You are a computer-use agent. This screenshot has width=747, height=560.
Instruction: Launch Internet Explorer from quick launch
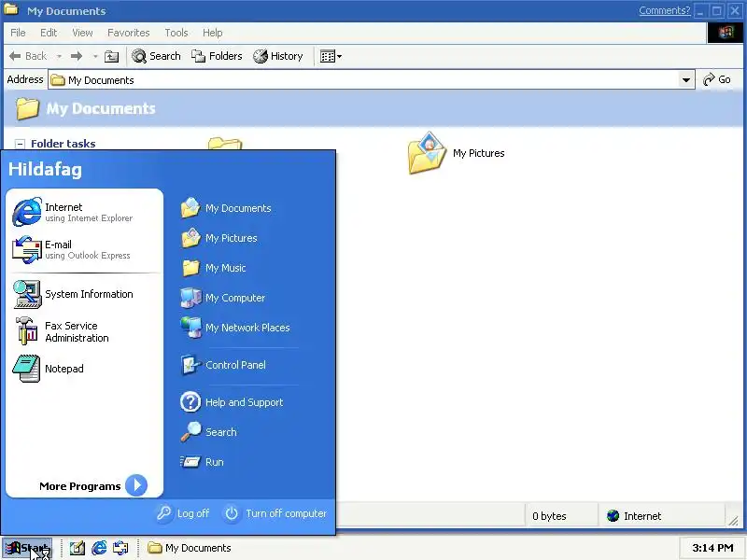pyautogui.click(x=99, y=548)
